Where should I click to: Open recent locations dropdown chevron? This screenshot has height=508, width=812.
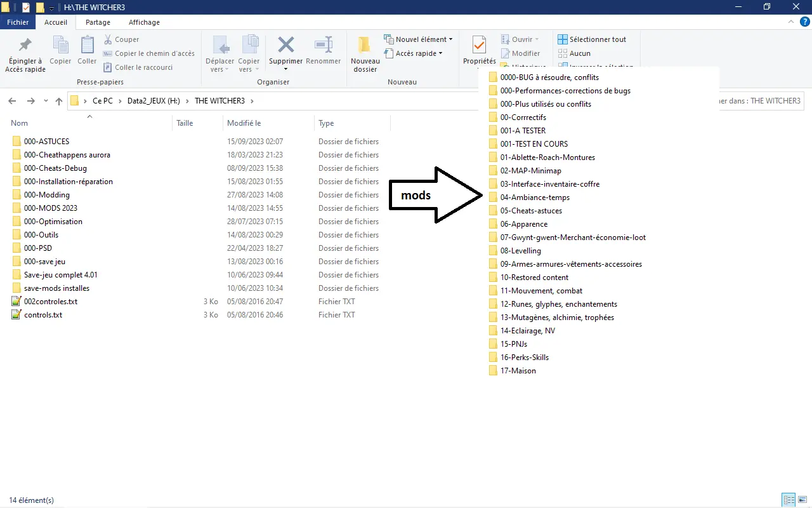coord(46,101)
